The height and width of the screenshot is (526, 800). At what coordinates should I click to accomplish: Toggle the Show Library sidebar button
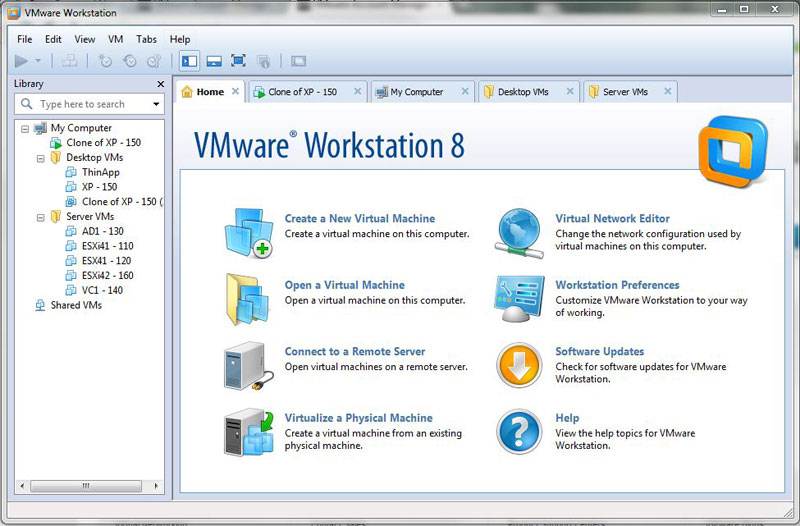tap(189, 61)
